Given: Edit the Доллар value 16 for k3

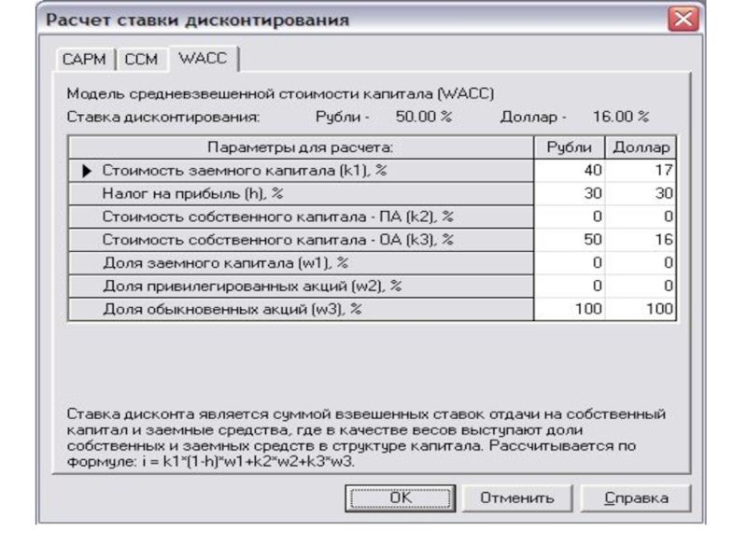Looking at the screenshot, I should point(641,240).
